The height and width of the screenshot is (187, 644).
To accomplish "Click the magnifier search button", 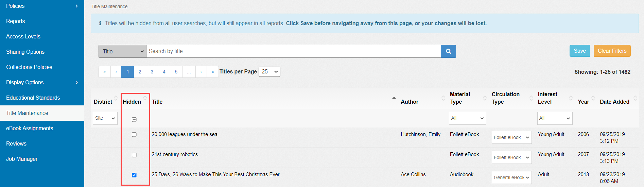I will pyautogui.click(x=448, y=51).
